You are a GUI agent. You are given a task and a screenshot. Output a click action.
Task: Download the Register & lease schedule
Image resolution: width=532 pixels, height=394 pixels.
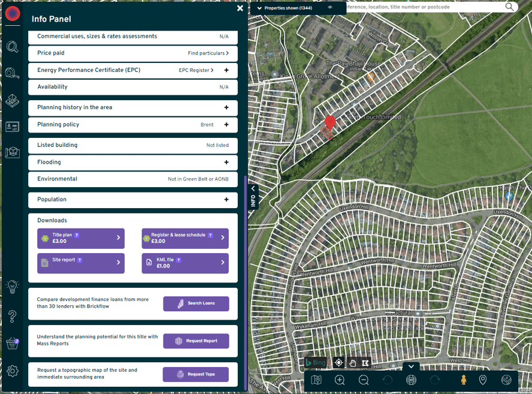(185, 238)
